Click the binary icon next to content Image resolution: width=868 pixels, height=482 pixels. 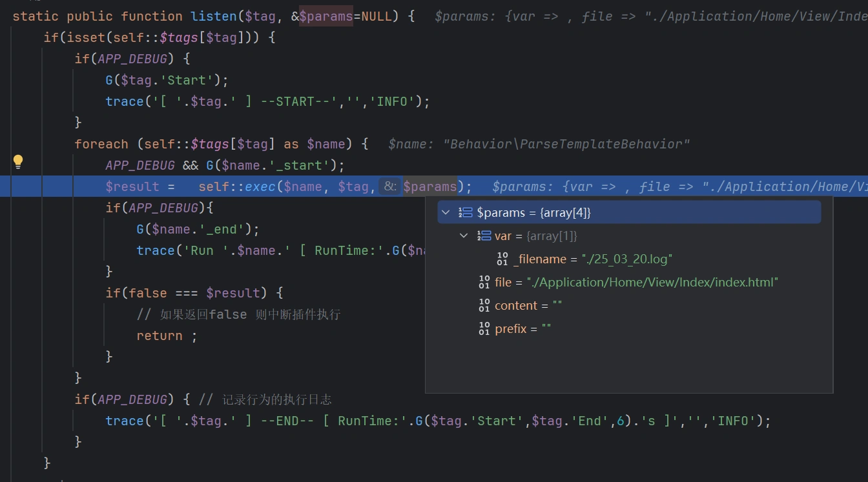[484, 305]
